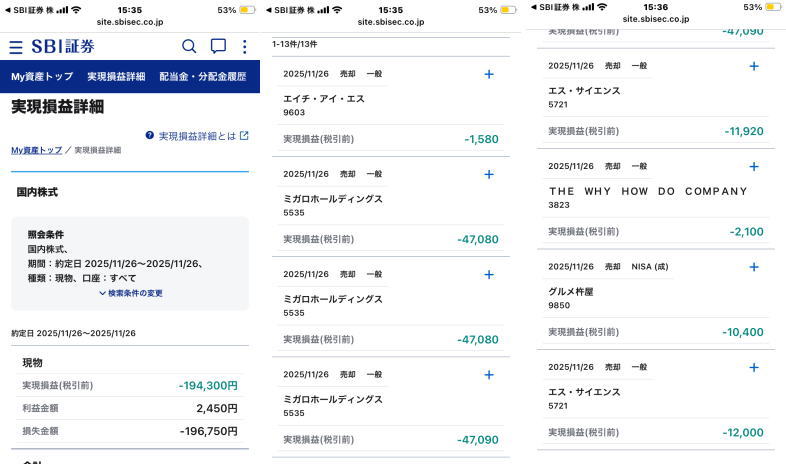Expand ミガロホールディングス entry showing -47,090
786x464 pixels.
coord(488,374)
